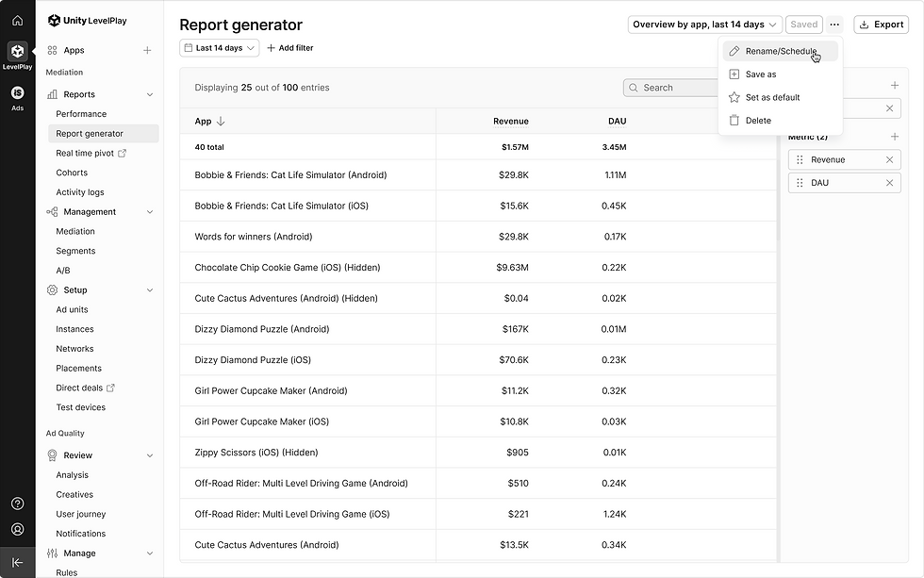Remove the breakdown item with its X

tap(889, 108)
